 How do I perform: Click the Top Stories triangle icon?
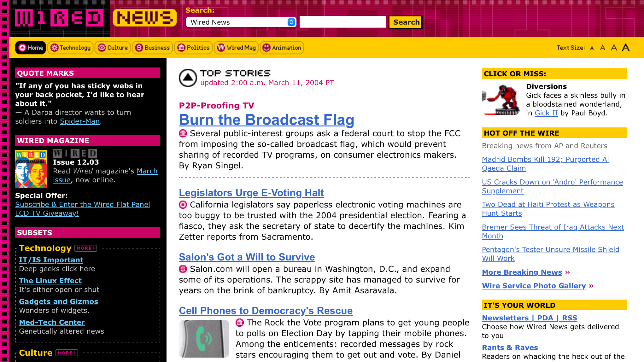[x=188, y=78]
